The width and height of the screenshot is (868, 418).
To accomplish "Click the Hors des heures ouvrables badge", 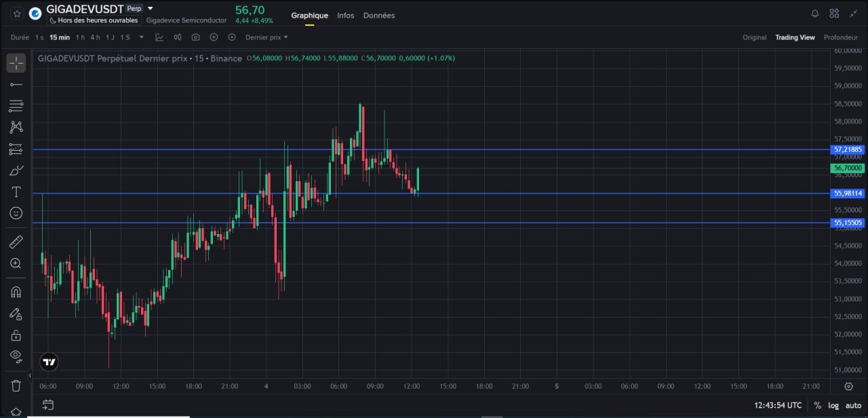I will [94, 20].
